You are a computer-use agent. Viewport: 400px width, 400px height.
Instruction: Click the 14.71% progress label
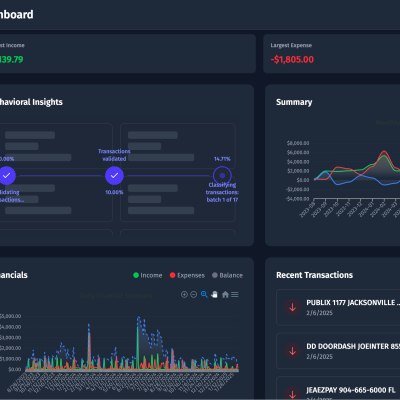(222, 159)
